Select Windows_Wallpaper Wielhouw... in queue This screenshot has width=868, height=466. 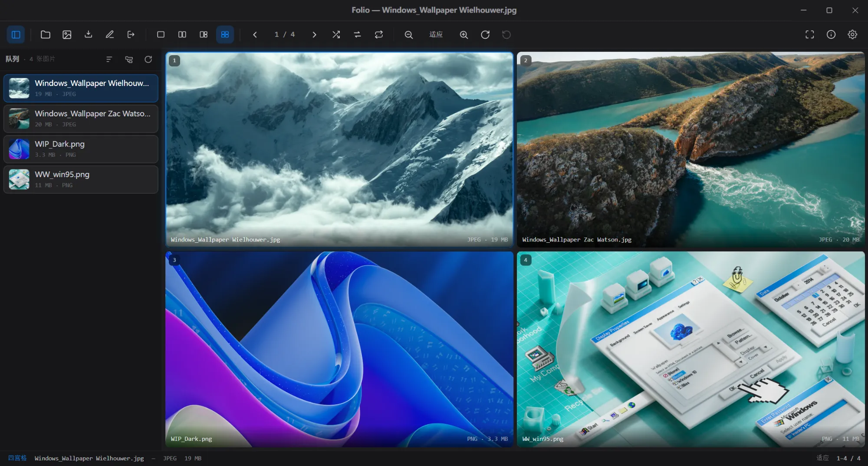point(81,88)
